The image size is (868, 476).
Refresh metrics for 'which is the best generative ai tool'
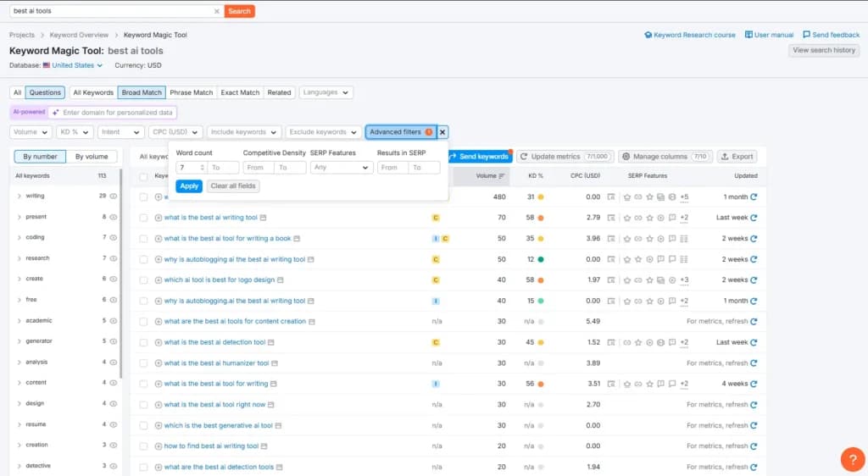(x=754, y=426)
